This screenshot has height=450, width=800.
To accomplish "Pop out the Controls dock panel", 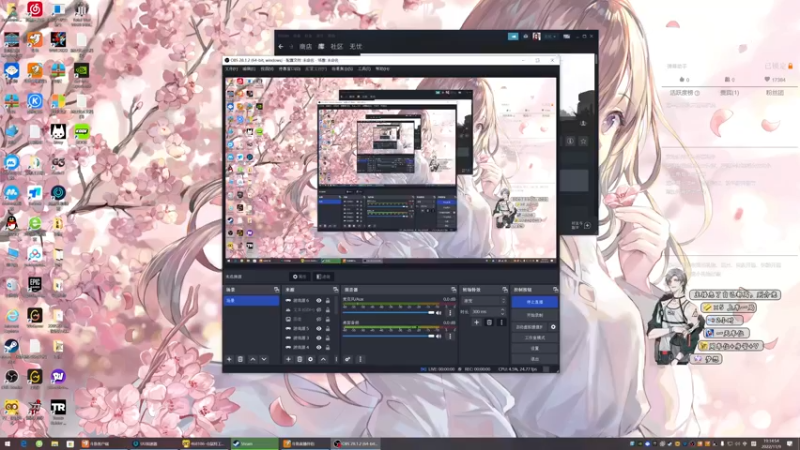I will tap(555, 290).
